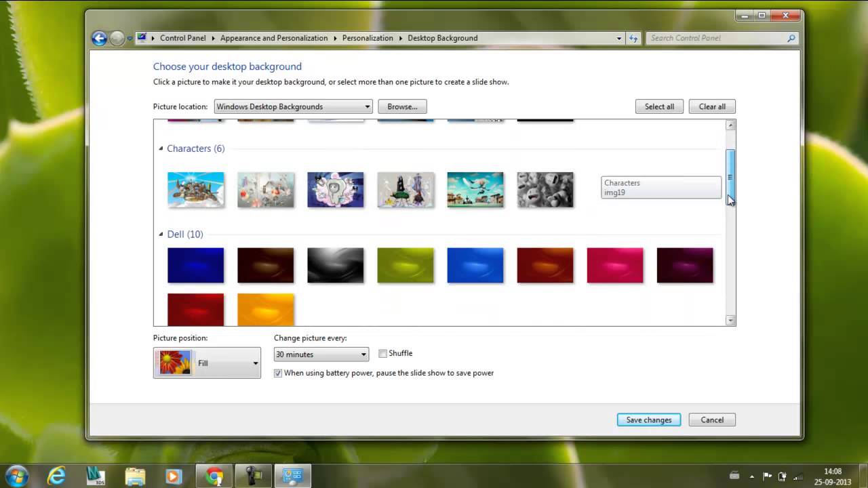Open the File Explorer folder taskbar icon
Image resolution: width=868 pixels, height=488 pixels.
pos(135,476)
